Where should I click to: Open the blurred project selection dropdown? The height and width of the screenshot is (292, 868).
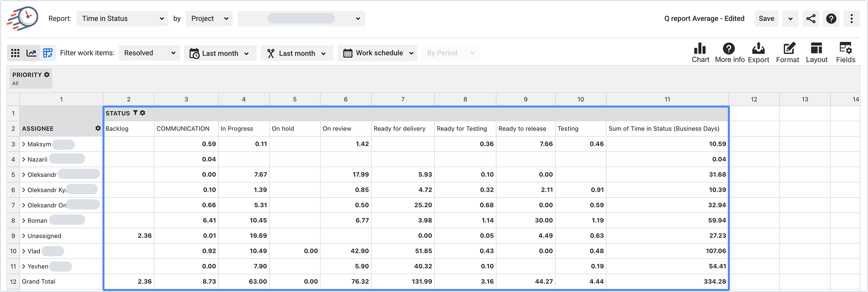coord(301,19)
